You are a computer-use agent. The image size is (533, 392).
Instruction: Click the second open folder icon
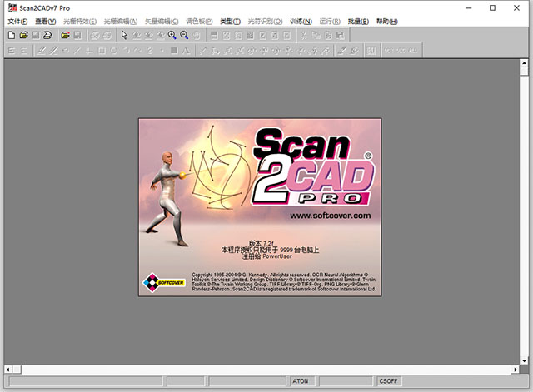pyautogui.click(x=65, y=36)
